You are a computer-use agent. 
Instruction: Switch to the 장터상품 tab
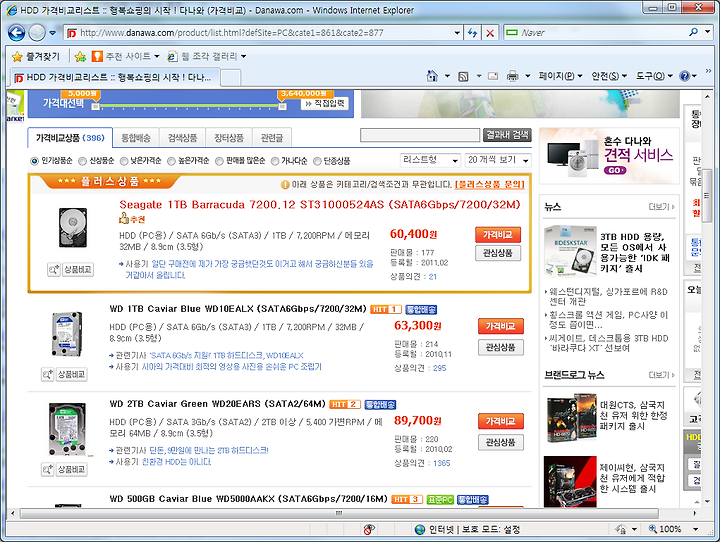[x=229, y=138]
